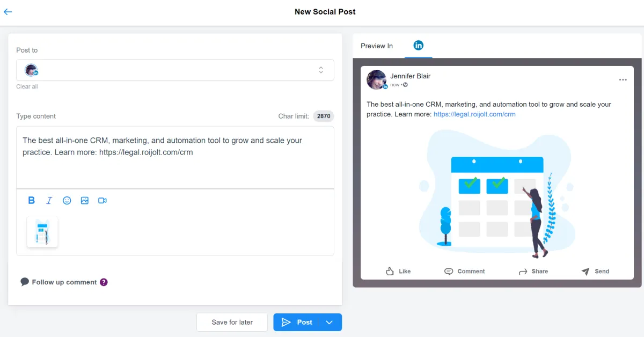Click the back arrow icon

(x=8, y=12)
